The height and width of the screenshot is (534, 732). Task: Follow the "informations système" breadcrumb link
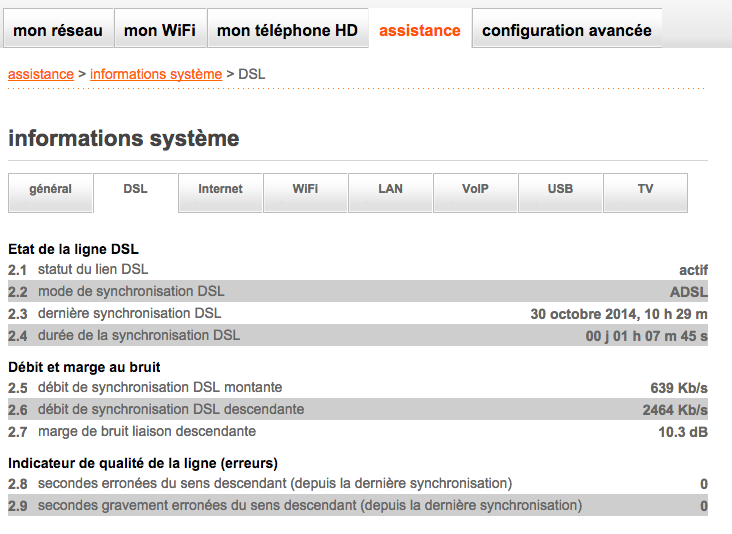[156, 74]
